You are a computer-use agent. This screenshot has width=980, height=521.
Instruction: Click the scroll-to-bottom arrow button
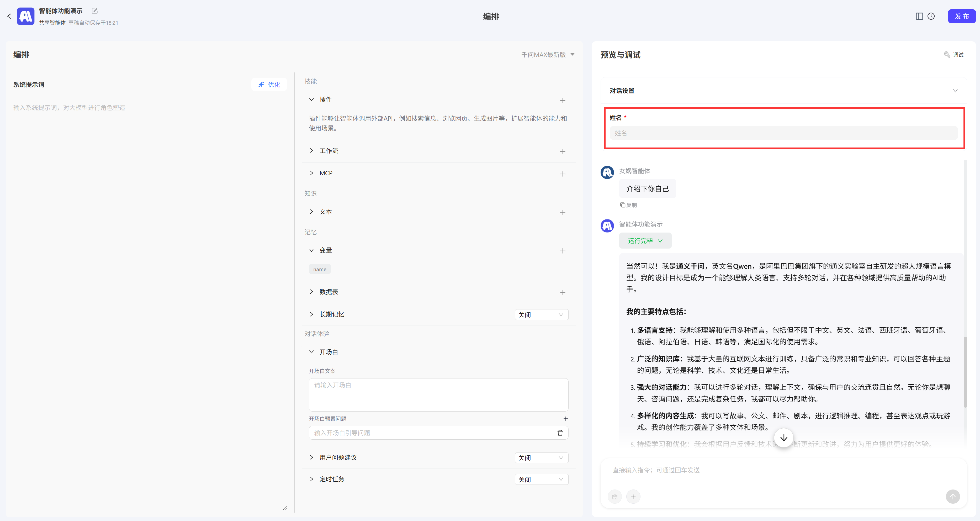(x=784, y=438)
